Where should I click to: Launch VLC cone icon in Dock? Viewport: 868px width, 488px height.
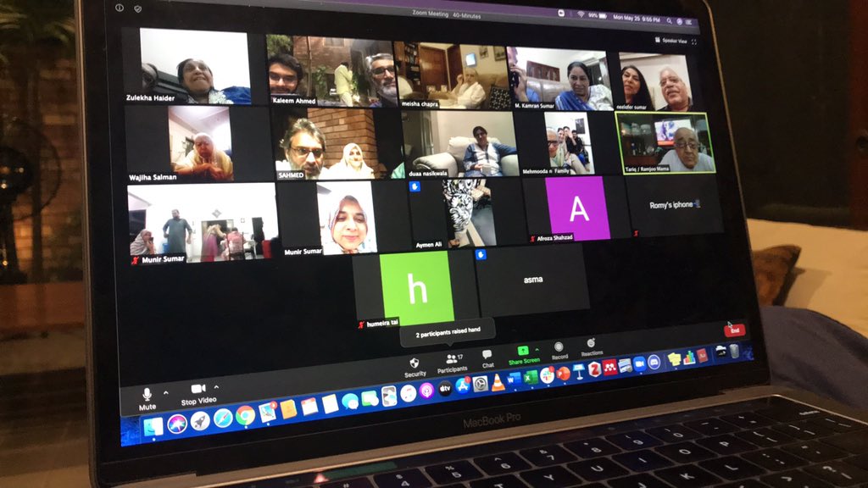coord(498,382)
